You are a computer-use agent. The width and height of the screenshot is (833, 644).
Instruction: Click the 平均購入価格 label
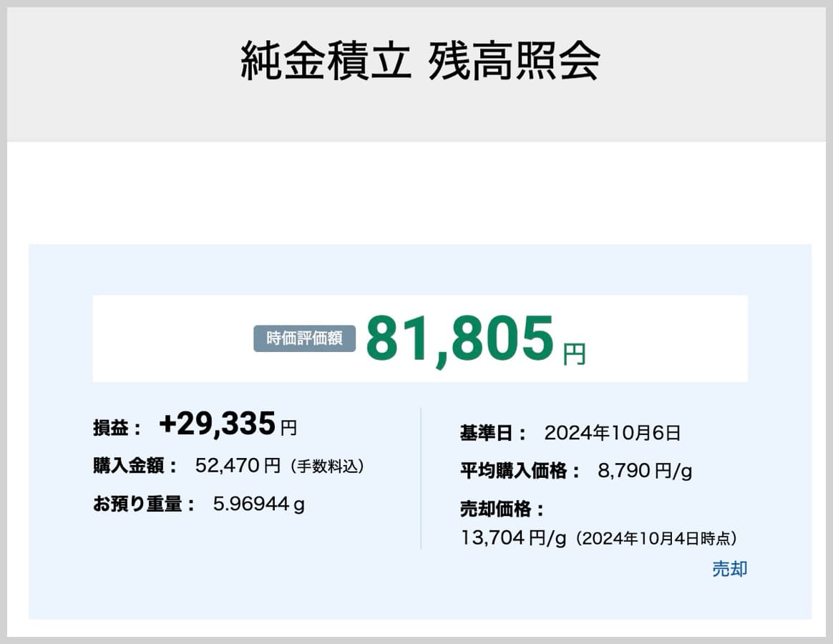[520, 471]
